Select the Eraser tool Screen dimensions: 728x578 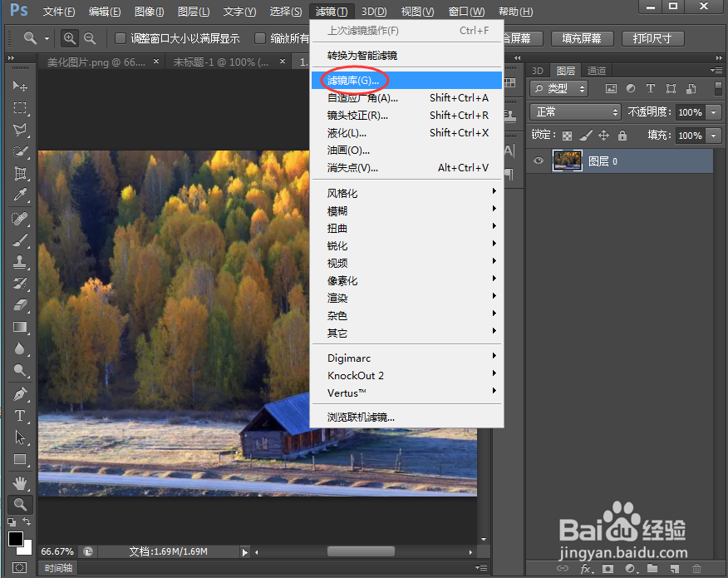[x=20, y=305]
